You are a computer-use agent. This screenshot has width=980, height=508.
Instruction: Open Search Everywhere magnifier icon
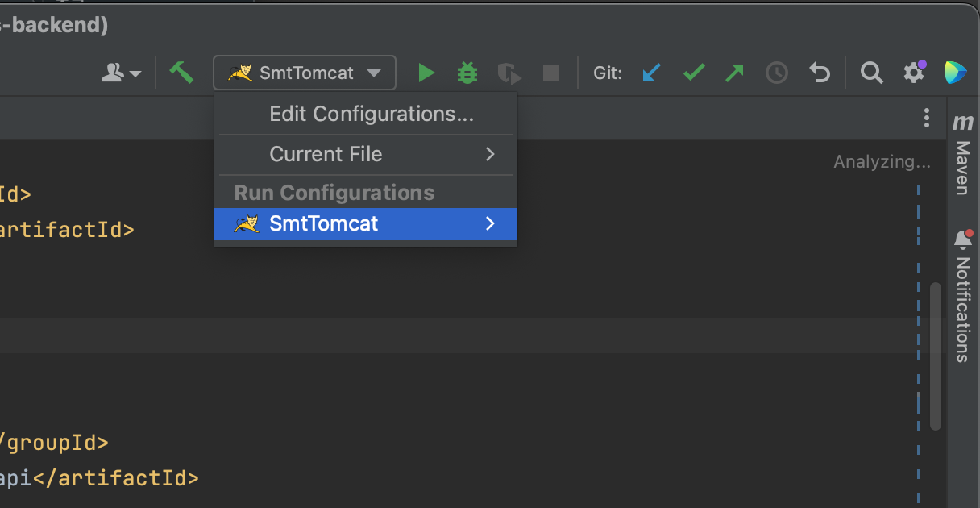[871, 73]
